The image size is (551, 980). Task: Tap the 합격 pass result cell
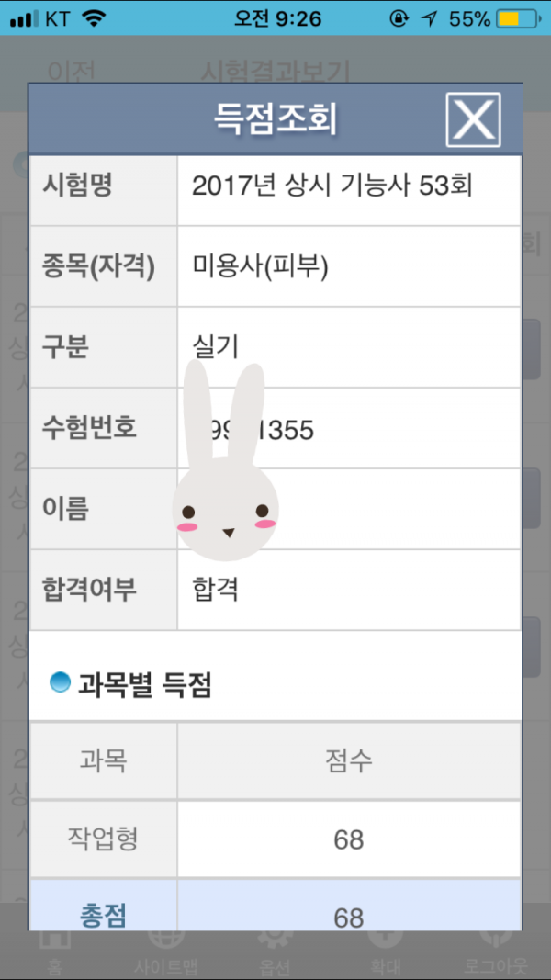point(216,589)
